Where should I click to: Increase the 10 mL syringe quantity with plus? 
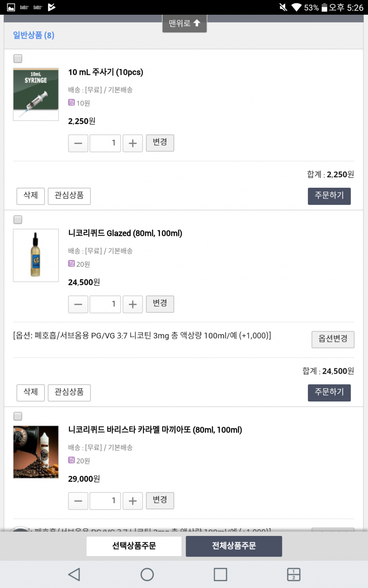click(132, 143)
